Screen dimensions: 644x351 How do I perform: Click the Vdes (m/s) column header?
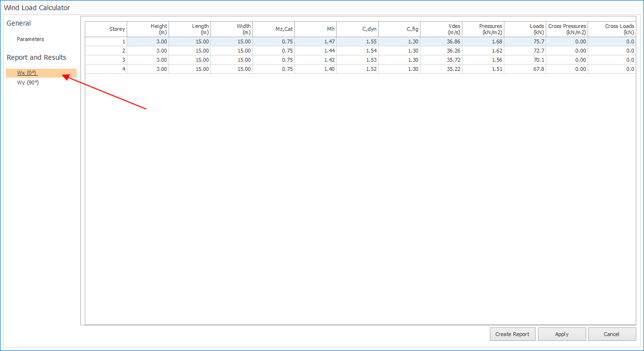click(x=441, y=29)
